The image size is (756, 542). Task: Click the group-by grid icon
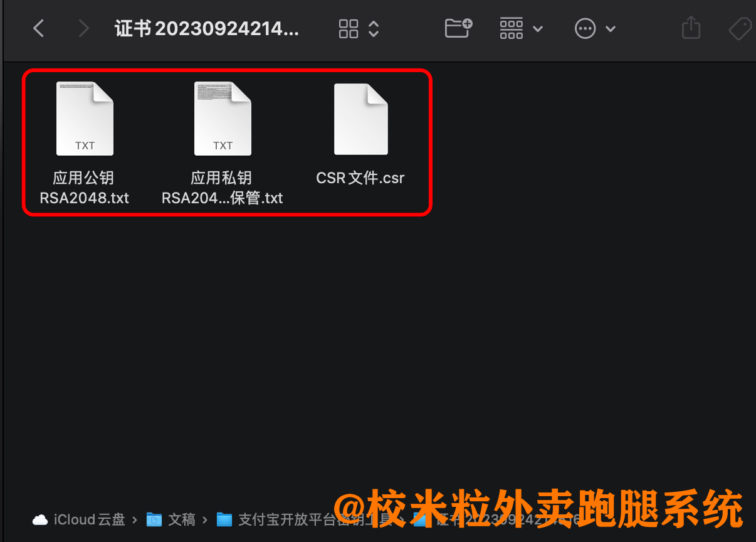pos(512,28)
